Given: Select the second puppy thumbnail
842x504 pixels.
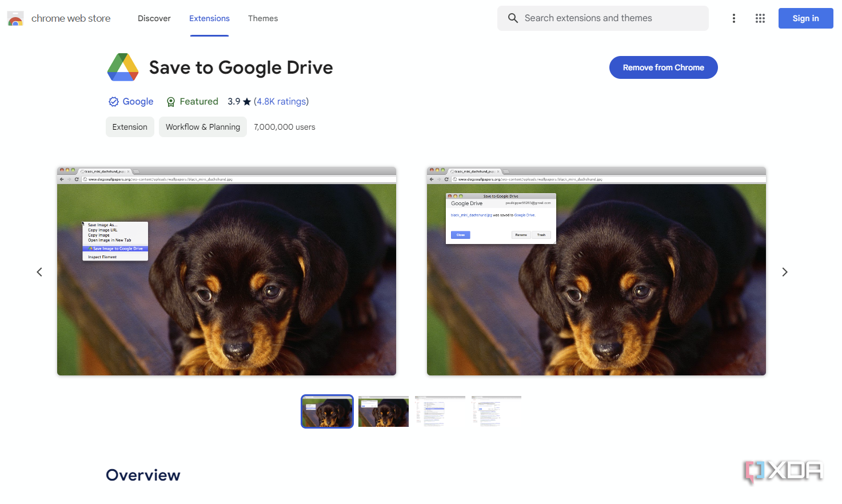Looking at the screenshot, I should point(384,411).
